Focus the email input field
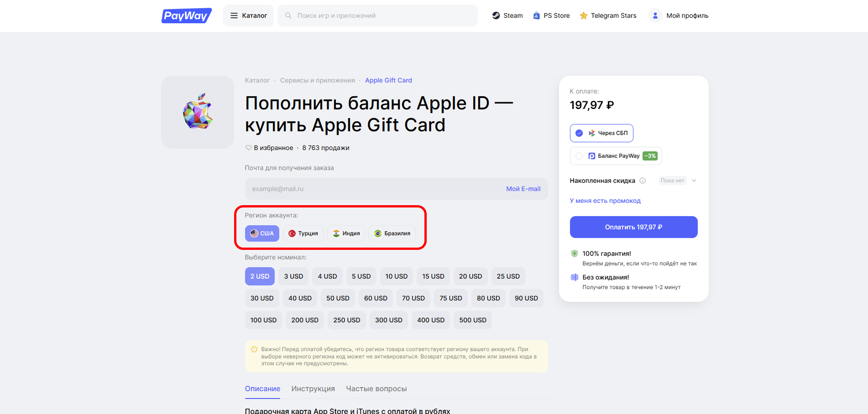868x414 pixels. (374, 189)
